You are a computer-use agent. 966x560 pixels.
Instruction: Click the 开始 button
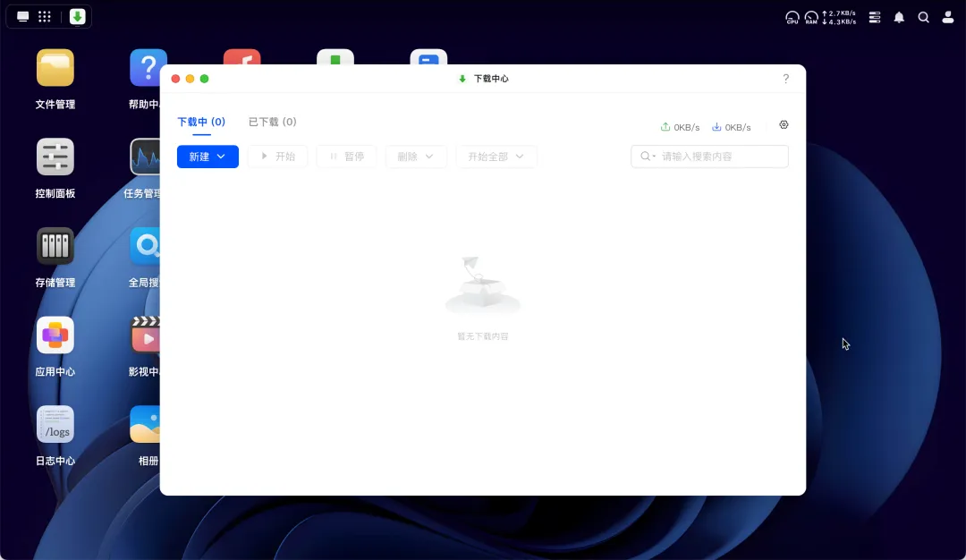click(x=278, y=157)
